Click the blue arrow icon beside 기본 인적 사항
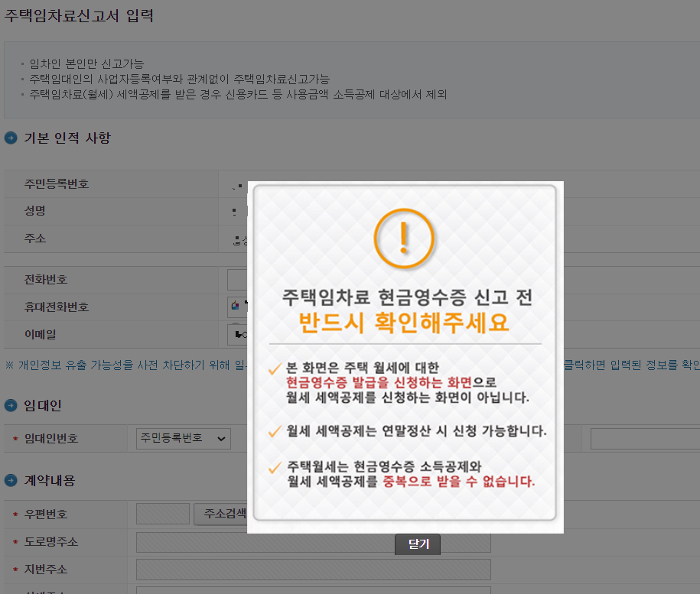 pos(9,138)
